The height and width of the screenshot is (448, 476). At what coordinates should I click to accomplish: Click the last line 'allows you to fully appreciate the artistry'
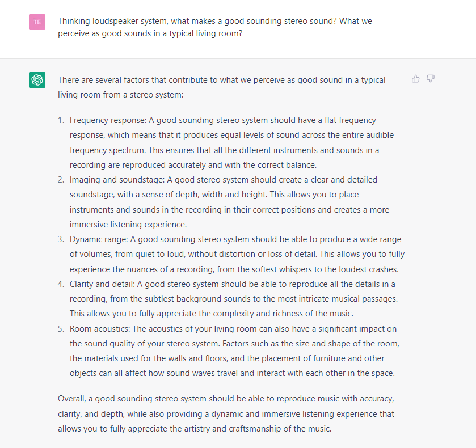[195, 429]
